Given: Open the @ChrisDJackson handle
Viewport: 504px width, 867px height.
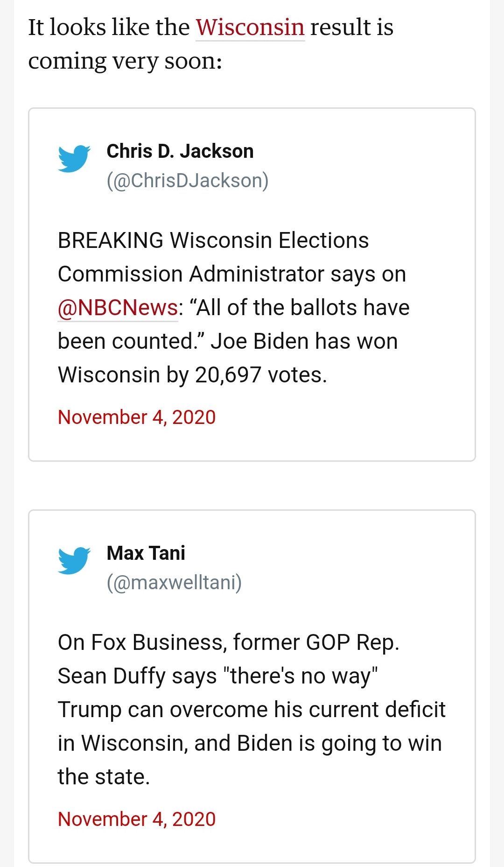Looking at the screenshot, I should pos(188,181).
